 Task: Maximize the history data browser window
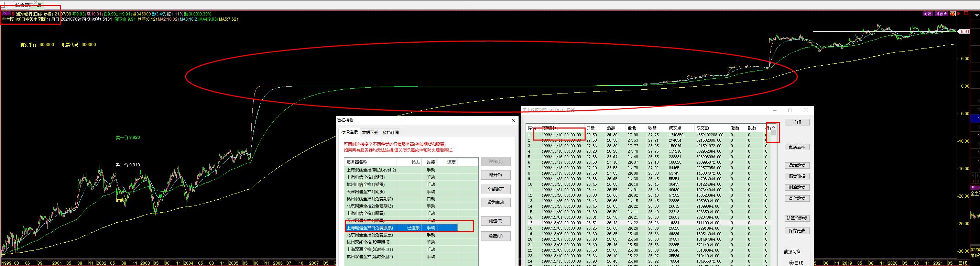[790, 111]
